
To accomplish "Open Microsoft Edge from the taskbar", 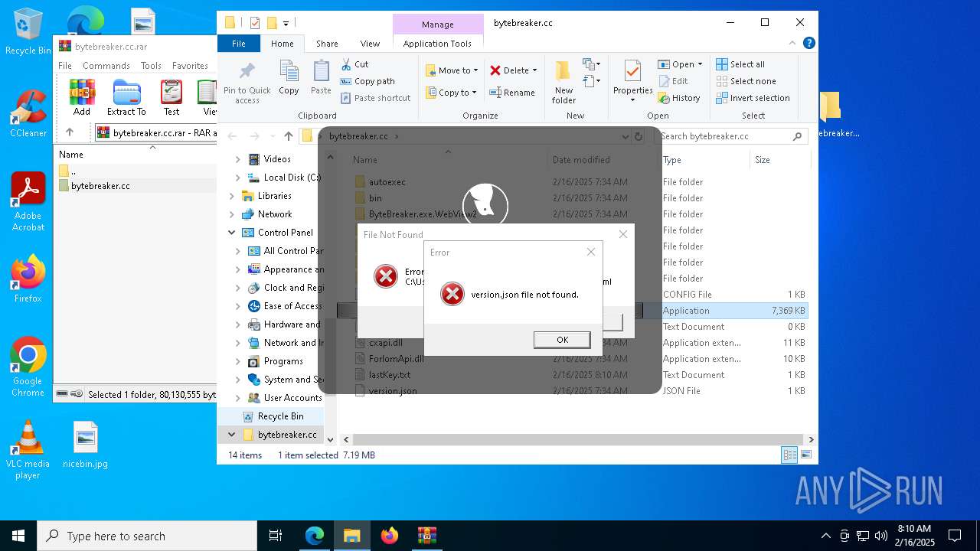I will 315,536.
